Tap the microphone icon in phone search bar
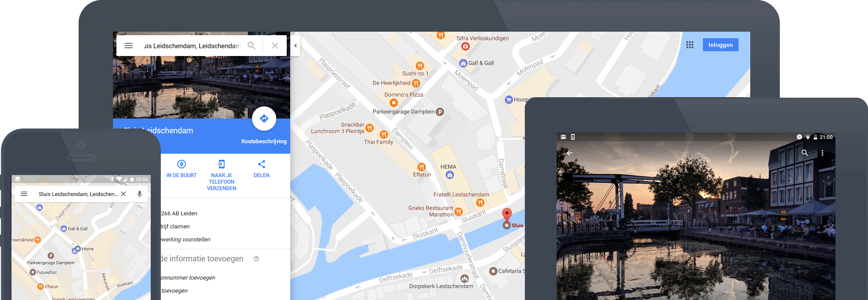 tap(139, 194)
